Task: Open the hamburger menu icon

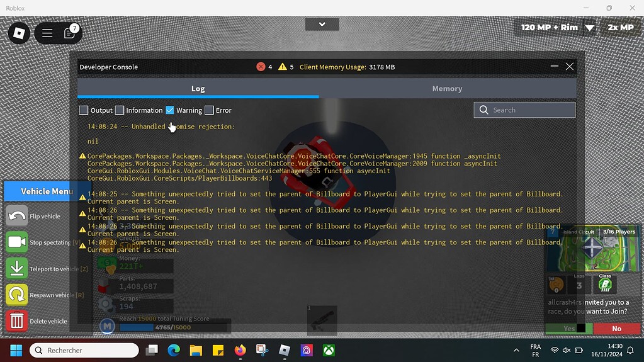Action: [x=47, y=33]
